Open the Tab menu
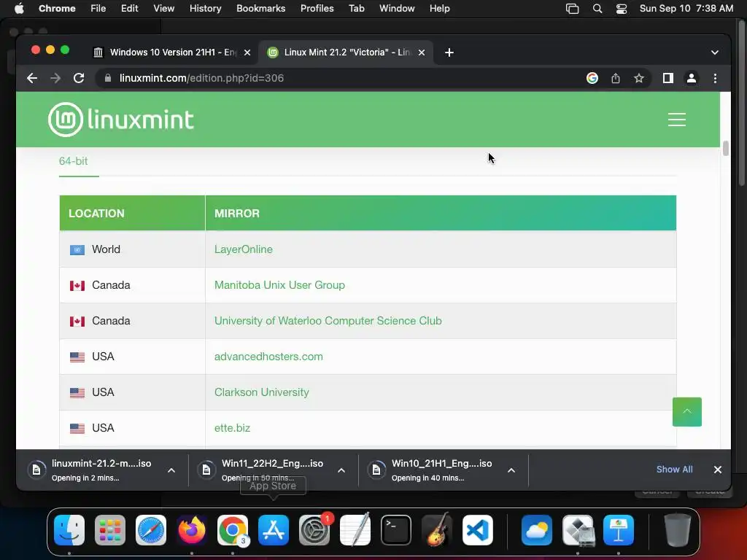This screenshot has height=560, width=747. click(356, 9)
